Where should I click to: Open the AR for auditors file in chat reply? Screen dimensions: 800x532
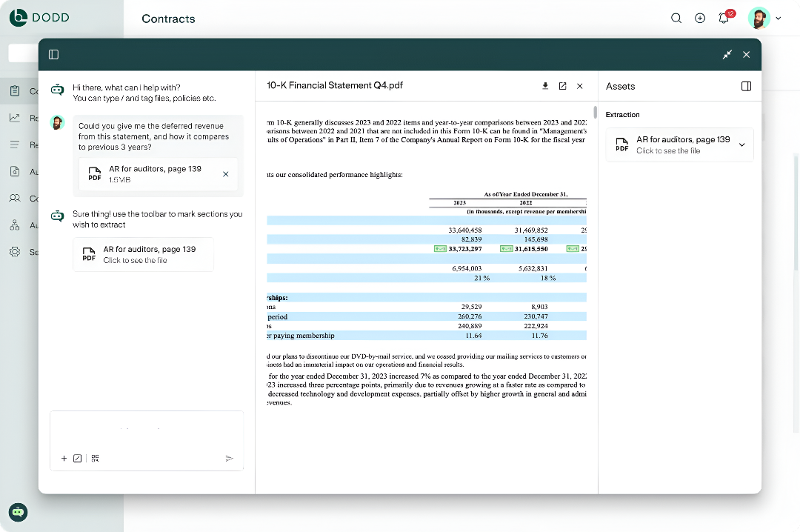click(143, 254)
